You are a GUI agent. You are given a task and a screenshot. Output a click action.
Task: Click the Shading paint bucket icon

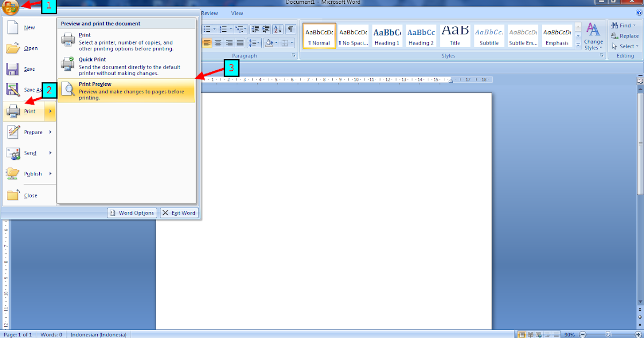pos(269,43)
